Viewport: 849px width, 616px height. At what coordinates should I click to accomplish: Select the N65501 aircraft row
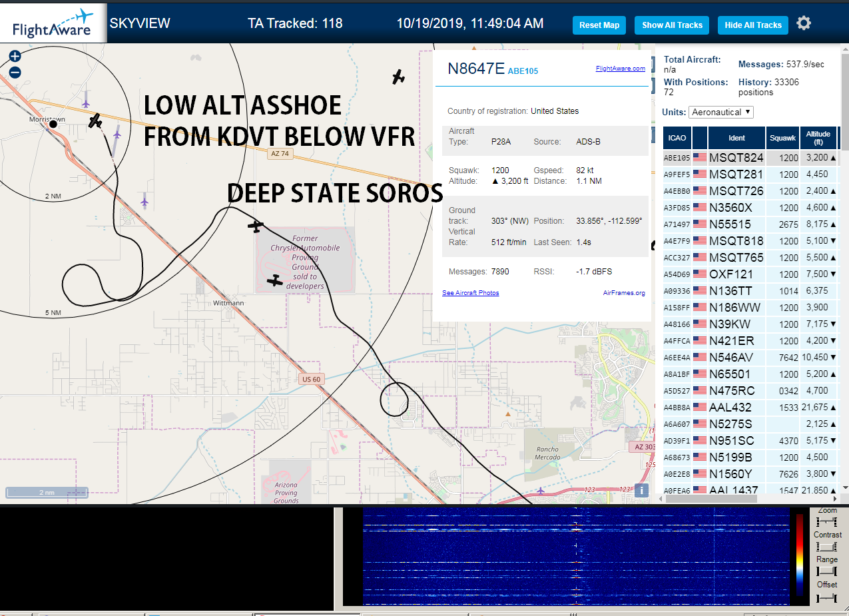[750, 374]
